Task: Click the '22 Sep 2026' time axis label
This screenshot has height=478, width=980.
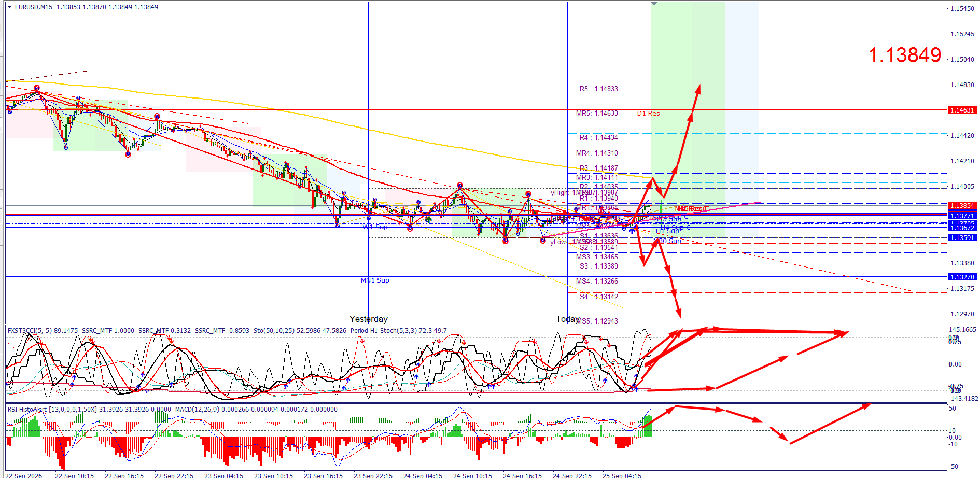Action: coord(24,475)
